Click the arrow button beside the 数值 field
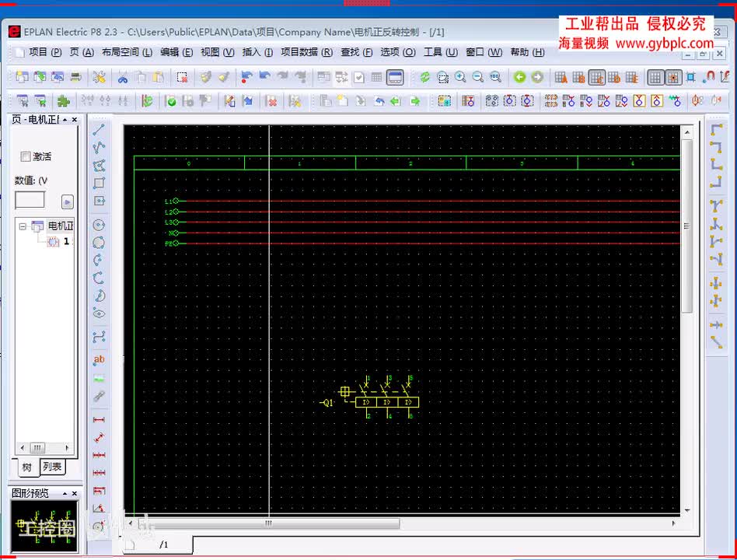 [68, 201]
